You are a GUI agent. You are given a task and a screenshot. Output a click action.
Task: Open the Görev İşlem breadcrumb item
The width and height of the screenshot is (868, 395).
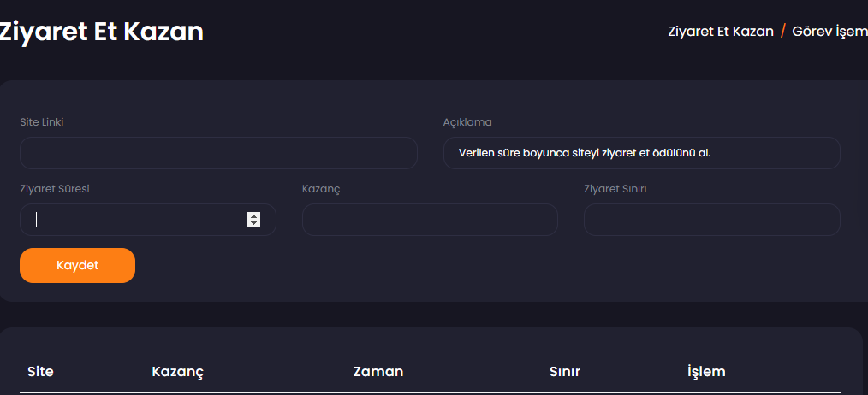click(x=829, y=31)
